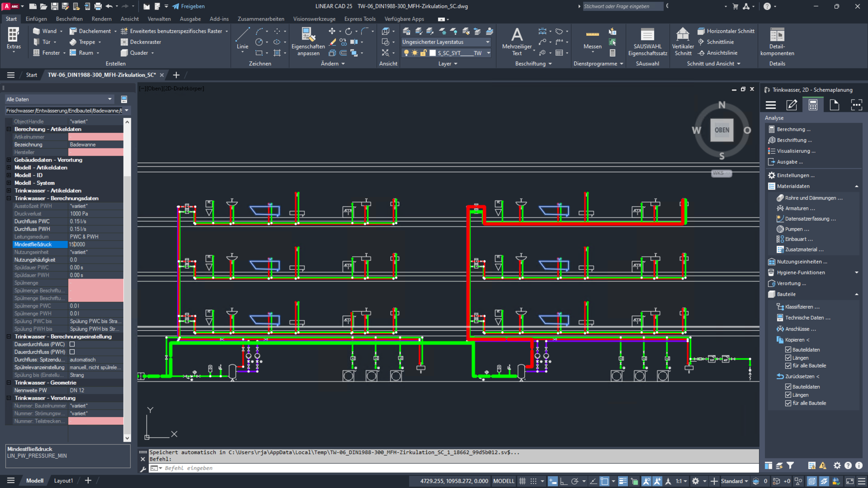Open the Ungesicherter Layerstatus dropdown
The image size is (868, 488).
[x=445, y=42]
